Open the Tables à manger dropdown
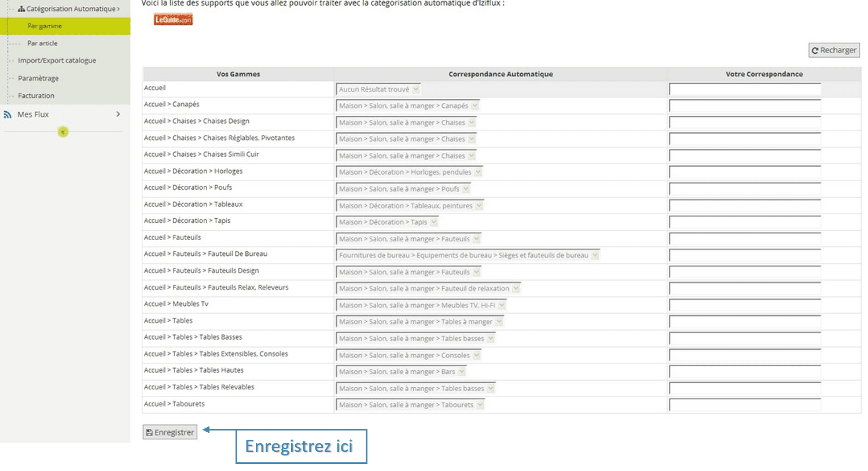 [x=420, y=322]
